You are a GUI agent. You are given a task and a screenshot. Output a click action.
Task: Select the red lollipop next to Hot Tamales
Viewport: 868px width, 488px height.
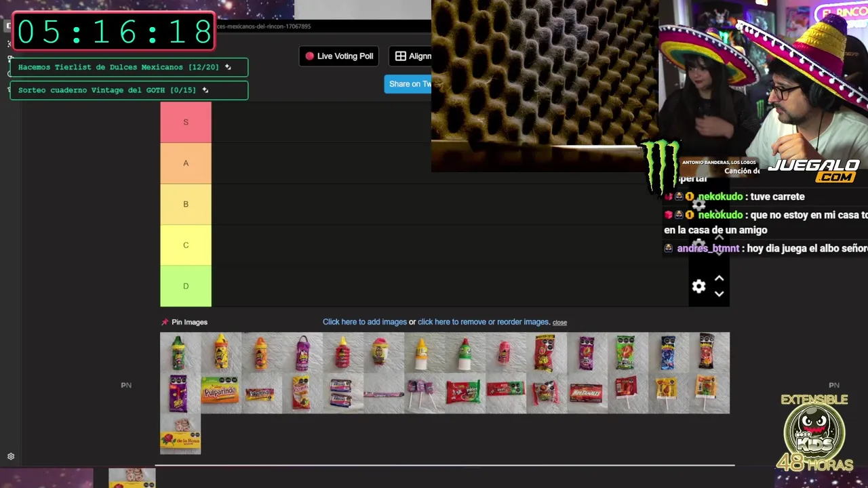(628, 393)
